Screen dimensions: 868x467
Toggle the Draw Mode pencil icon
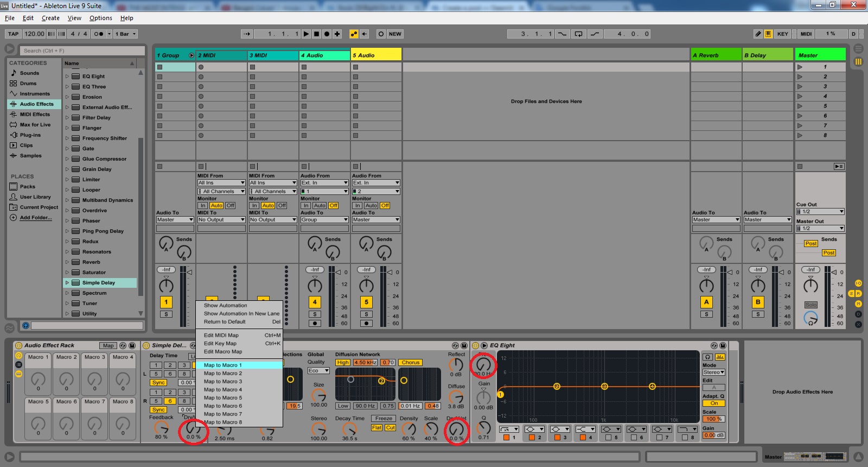pyautogui.click(x=758, y=34)
